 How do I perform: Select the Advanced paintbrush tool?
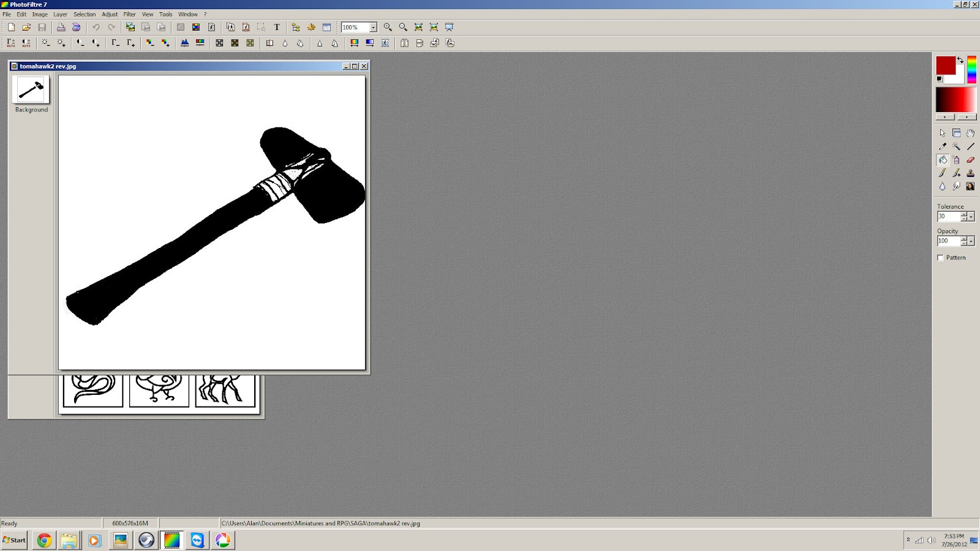click(956, 173)
